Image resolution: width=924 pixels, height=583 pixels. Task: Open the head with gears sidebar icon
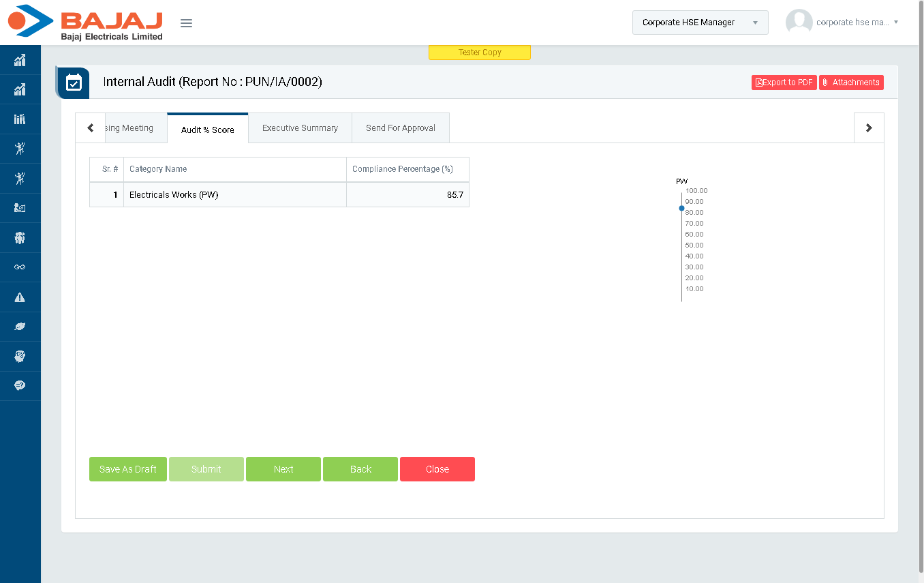click(x=20, y=357)
